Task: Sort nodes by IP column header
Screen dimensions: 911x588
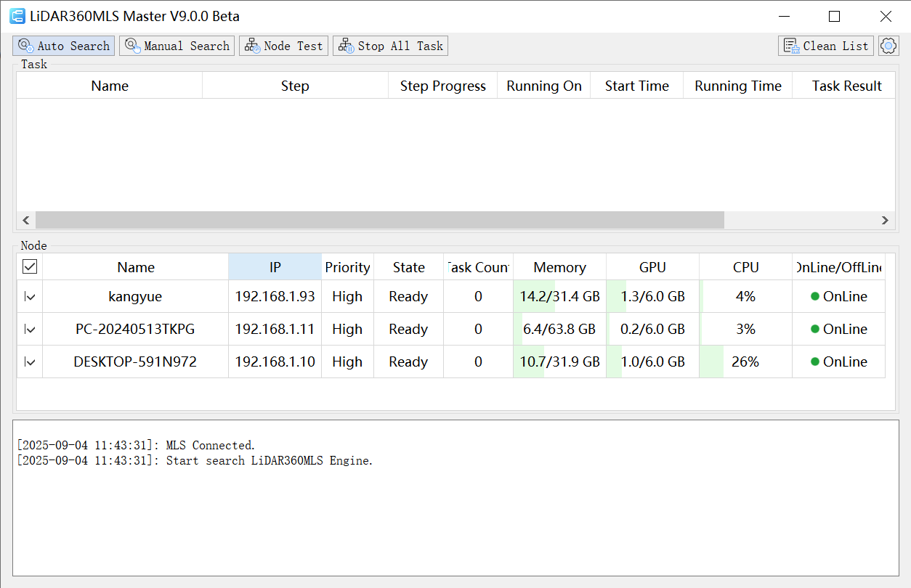Action: (x=275, y=267)
